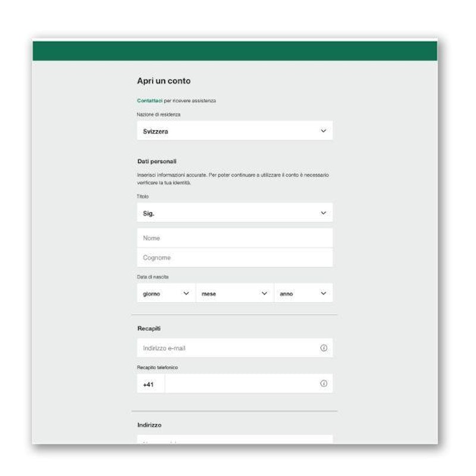476x476 pixels.
Task: Click the +41 country prefix box
Action: click(x=151, y=384)
